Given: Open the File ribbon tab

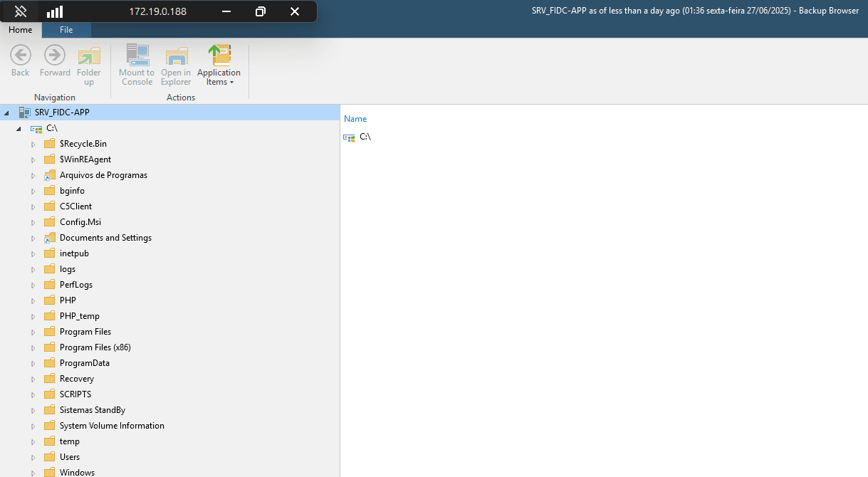Looking at the screenshot, I should tap(66, 30).
